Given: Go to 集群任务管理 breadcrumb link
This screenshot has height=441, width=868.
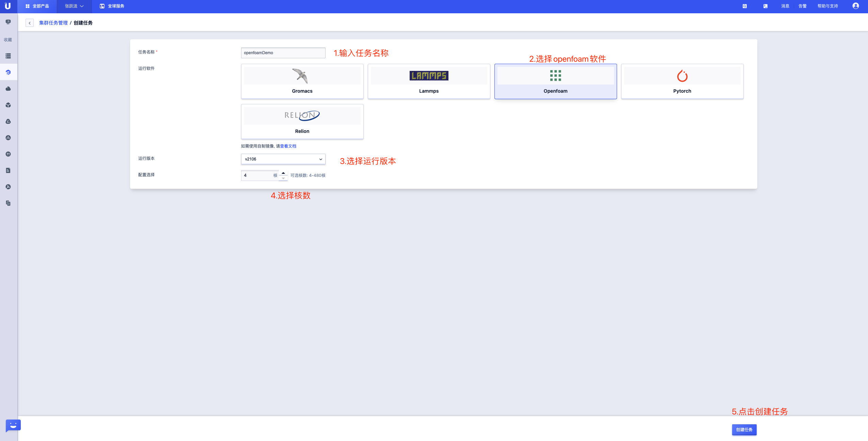Looking at the screenshot, I should [x=53, y=23].
